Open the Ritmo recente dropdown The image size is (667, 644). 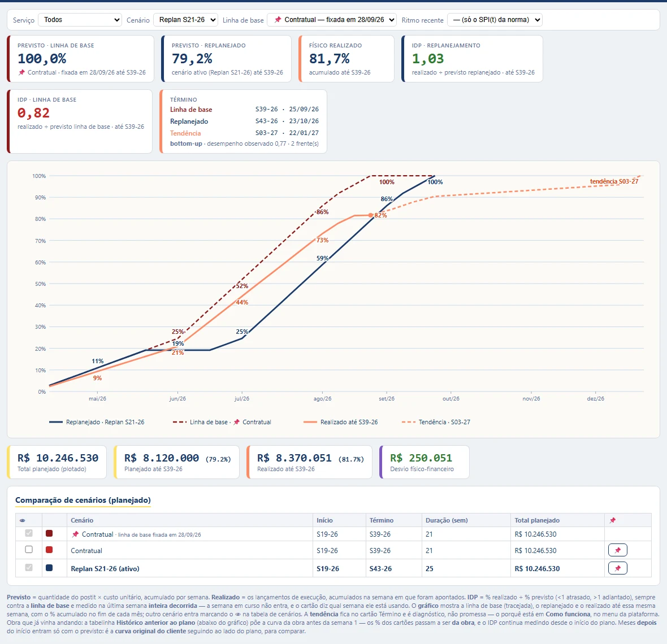pyautogui.click(x=495, y=20)
